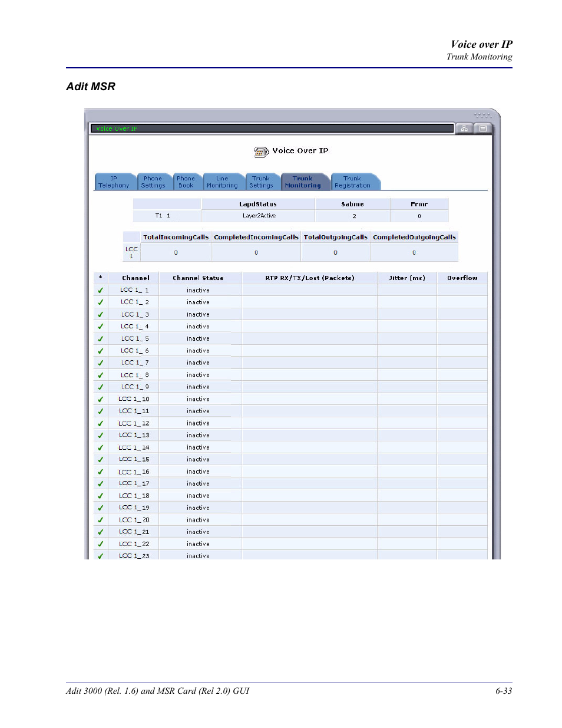562x728 pixels.
Task: Click the Overflow column header
Action: point(462,278)
